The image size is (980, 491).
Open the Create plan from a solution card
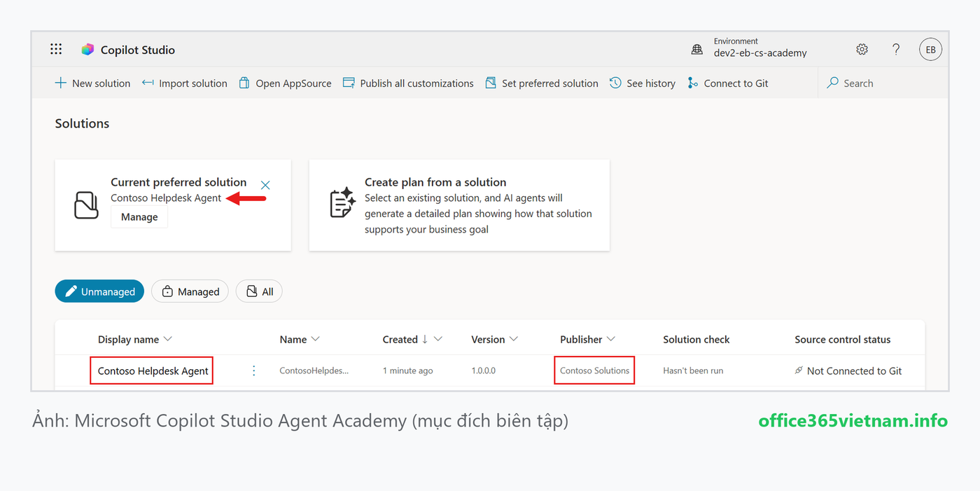click(459, 205)
